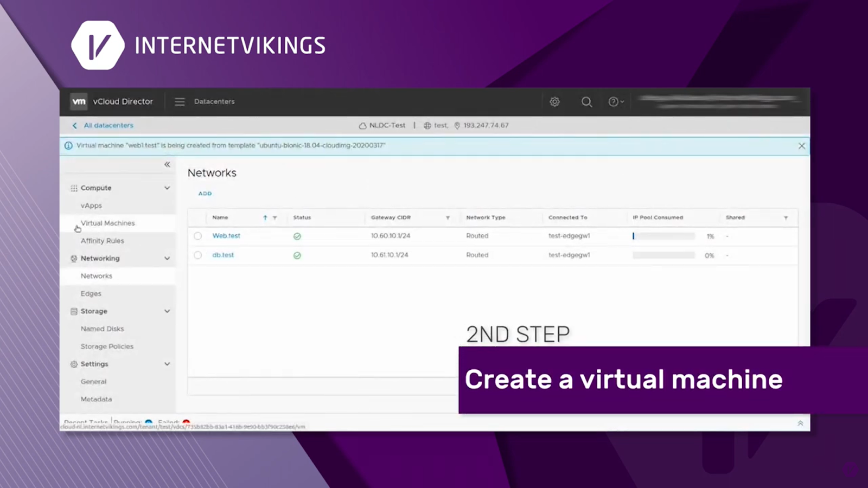Open Named Disks in the sidebar
Image resolution: width=868 pixels, height=488 pixels.
click(103, 329)
